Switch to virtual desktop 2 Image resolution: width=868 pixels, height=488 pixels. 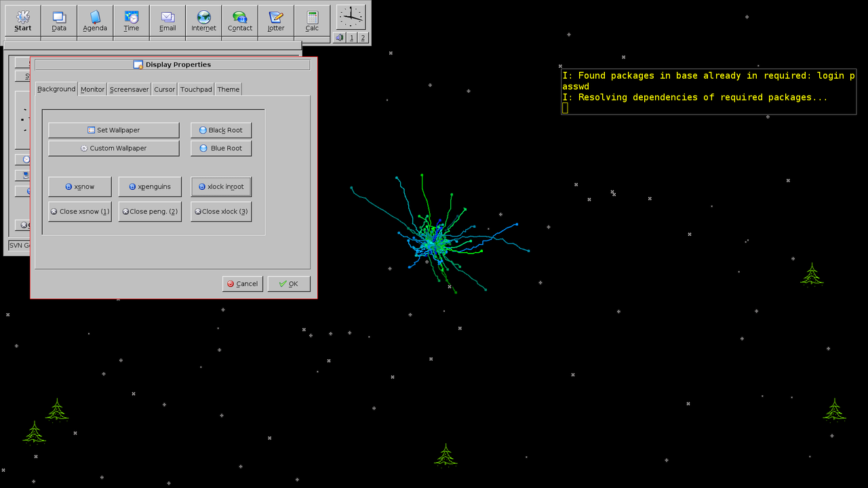coord(362,37)
